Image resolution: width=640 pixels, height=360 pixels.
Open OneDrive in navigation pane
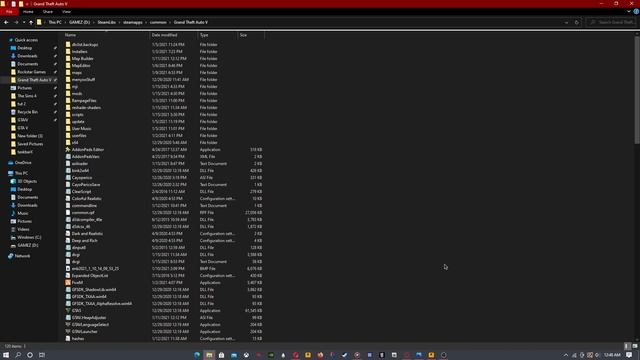coord(23,163)
